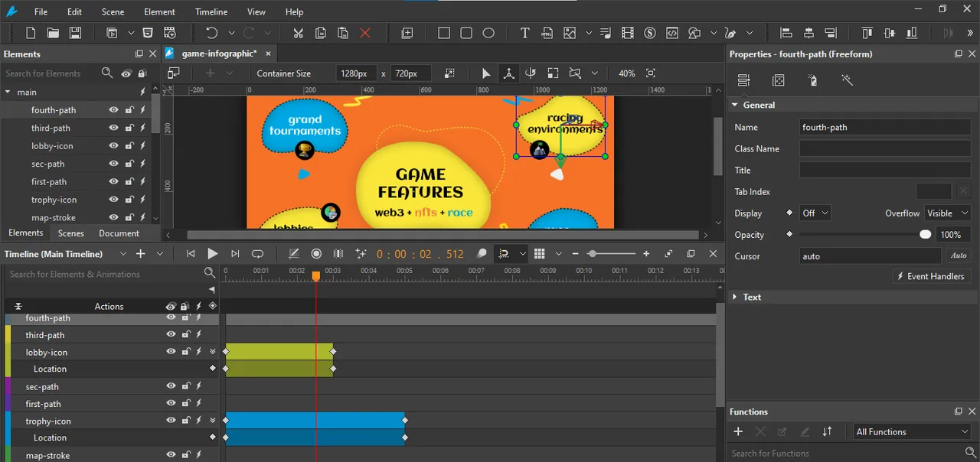The width and height of the screenshot is (980, 462).
Task: Collapse the main group in Elements tree
Action: [8, 92]
